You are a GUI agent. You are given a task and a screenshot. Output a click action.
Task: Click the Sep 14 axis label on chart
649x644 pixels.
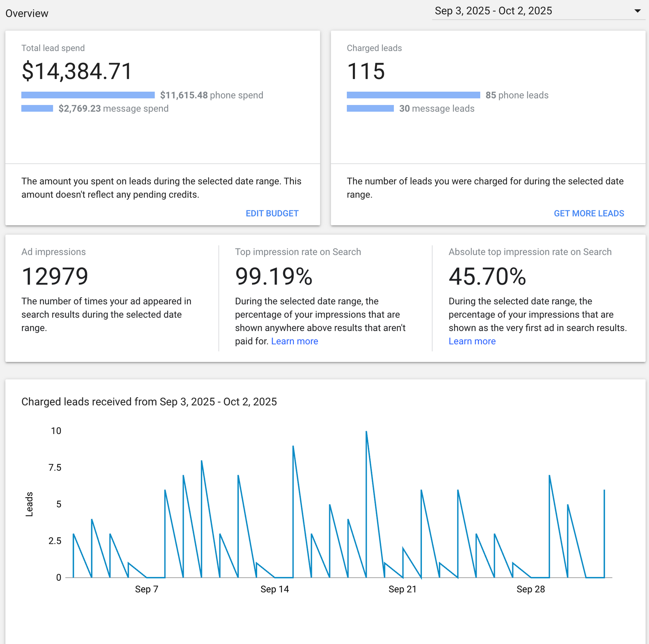[275, 589]
